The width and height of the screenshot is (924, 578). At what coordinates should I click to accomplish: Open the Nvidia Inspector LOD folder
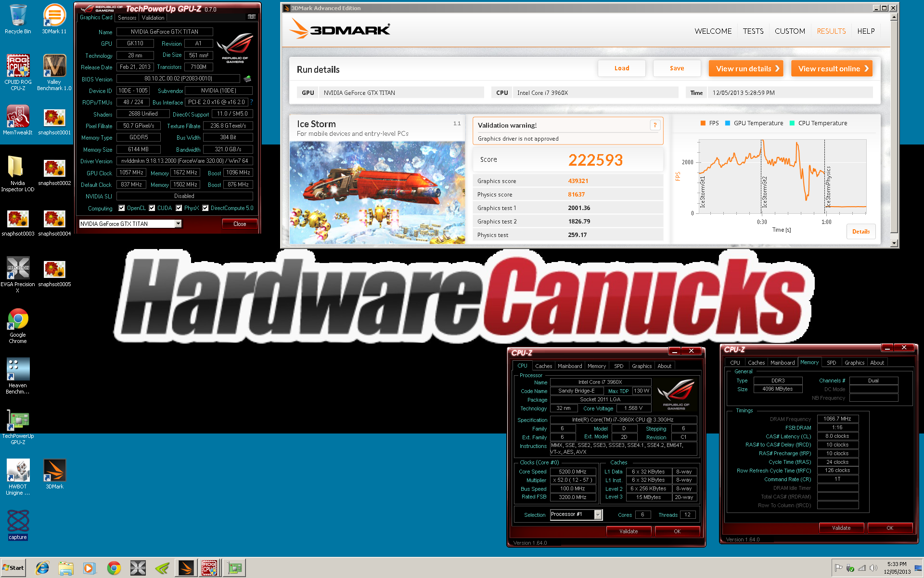(18, 173)
